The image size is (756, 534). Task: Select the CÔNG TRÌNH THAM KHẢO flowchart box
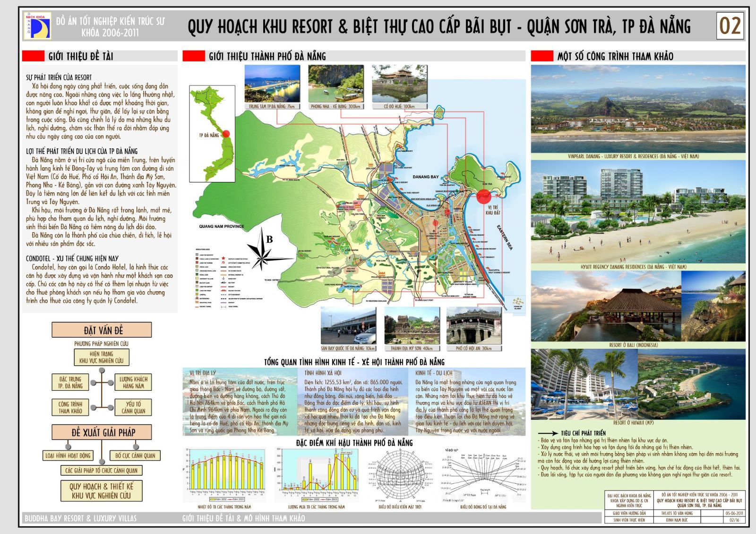pos(70,407)
